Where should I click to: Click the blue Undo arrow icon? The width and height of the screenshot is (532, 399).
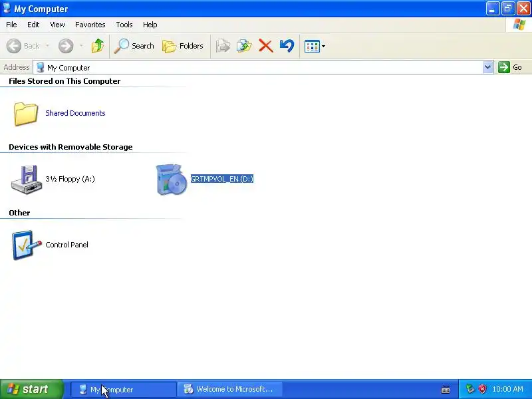click(x=287, y=46)
